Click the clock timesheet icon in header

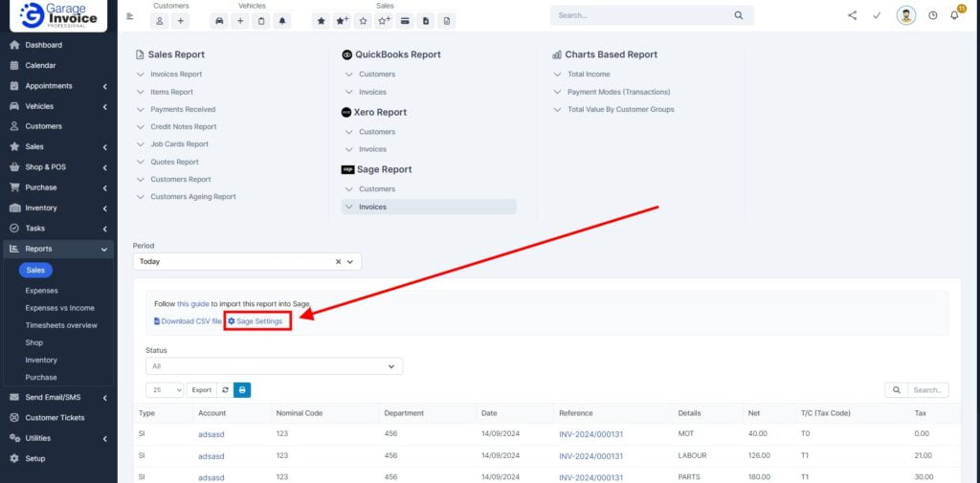pyautogui.click(x=932, y=15)
